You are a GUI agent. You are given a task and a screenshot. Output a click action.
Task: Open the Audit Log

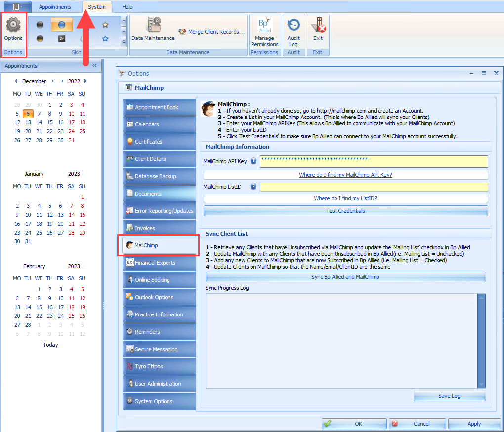pos(294,33)
